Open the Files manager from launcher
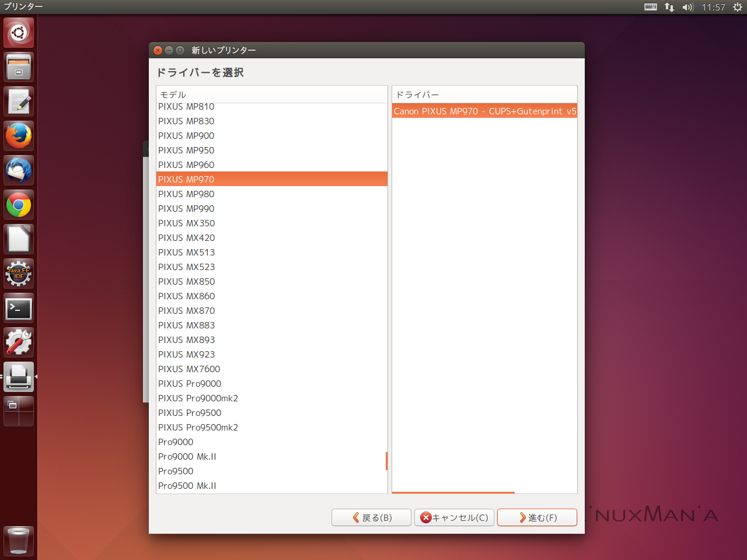This screenshot has width=747, height=560. pos(19,67)
